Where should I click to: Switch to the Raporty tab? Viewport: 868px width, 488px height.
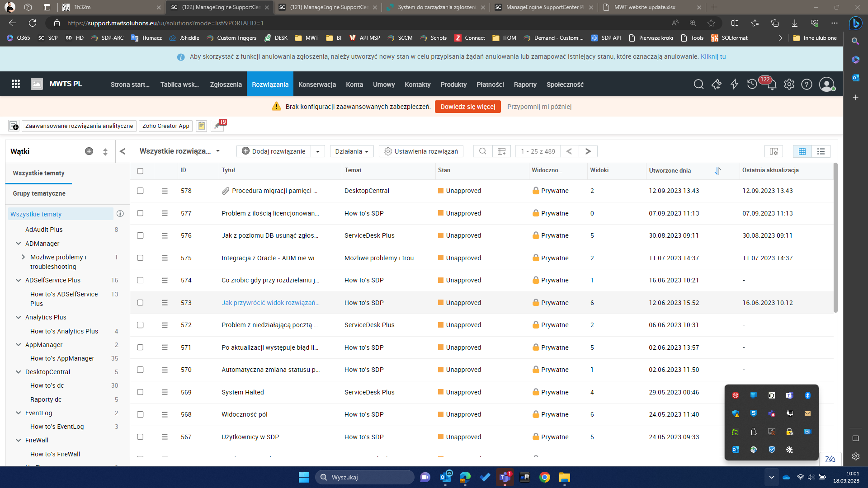tap(525, 84)
